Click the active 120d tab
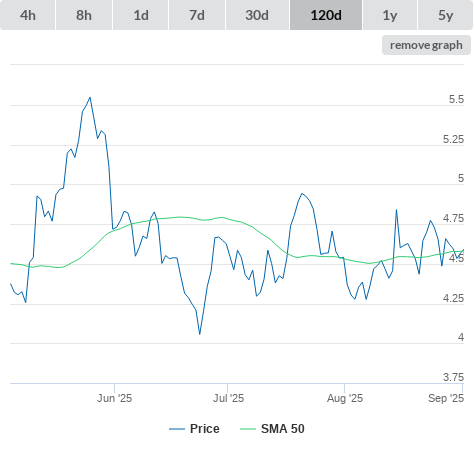474x455 pixels. pyautogui.click(x=326, y=15)
